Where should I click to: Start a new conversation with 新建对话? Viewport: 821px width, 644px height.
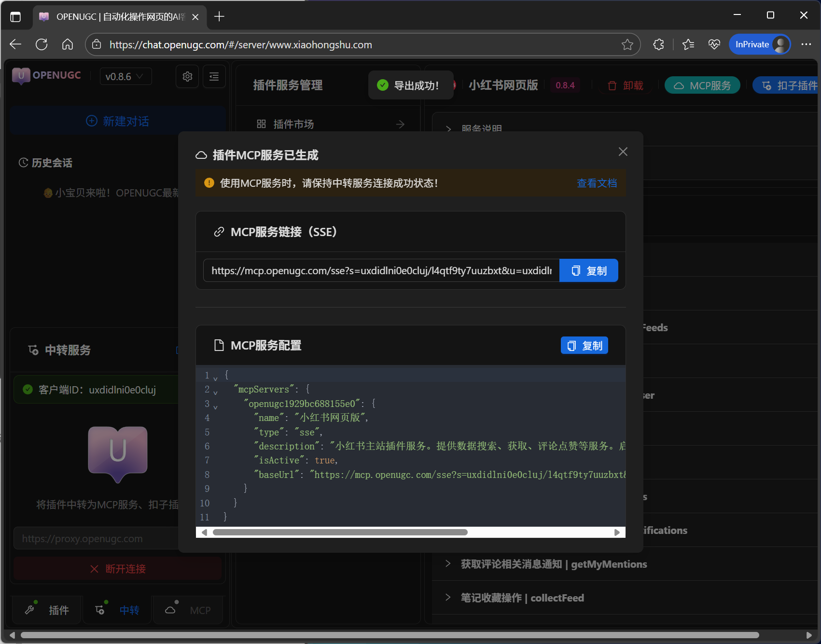(x=117, y=121)
